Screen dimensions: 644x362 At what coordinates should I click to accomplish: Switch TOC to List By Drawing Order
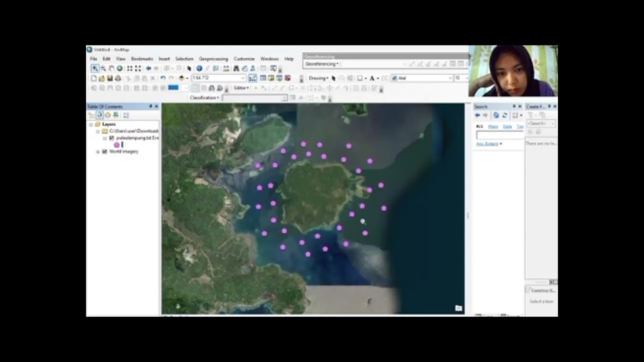coord(92,115)
